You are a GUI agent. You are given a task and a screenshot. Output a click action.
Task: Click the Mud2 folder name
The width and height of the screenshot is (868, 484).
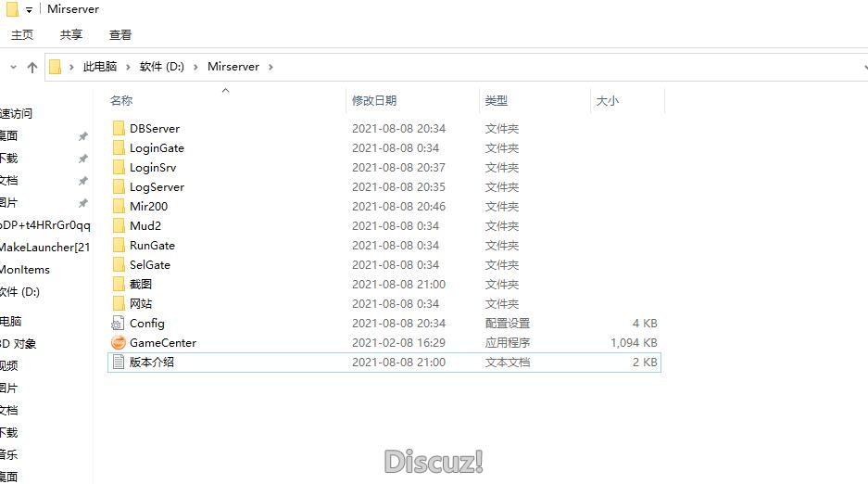(x=145, y=226)
